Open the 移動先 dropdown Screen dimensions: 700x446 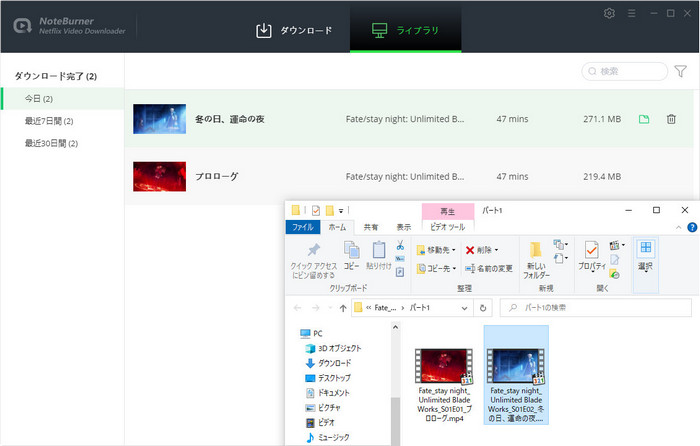tap(436, 250)
